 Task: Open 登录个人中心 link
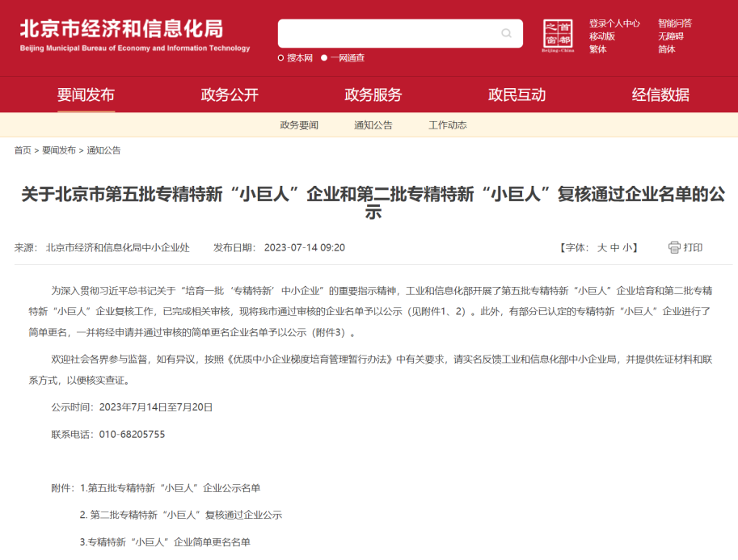[x=614, y=23]
